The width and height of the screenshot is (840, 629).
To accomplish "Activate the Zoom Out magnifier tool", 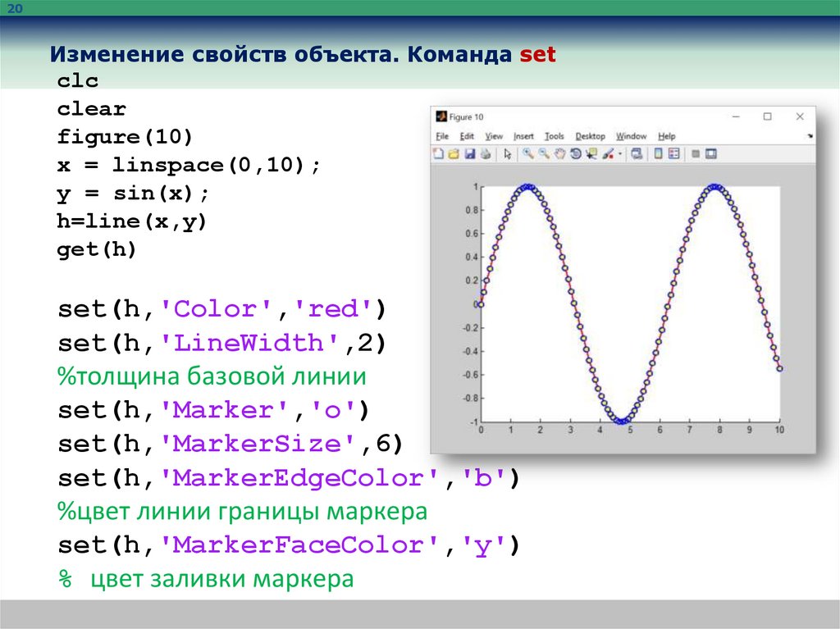I will (545, 154).
